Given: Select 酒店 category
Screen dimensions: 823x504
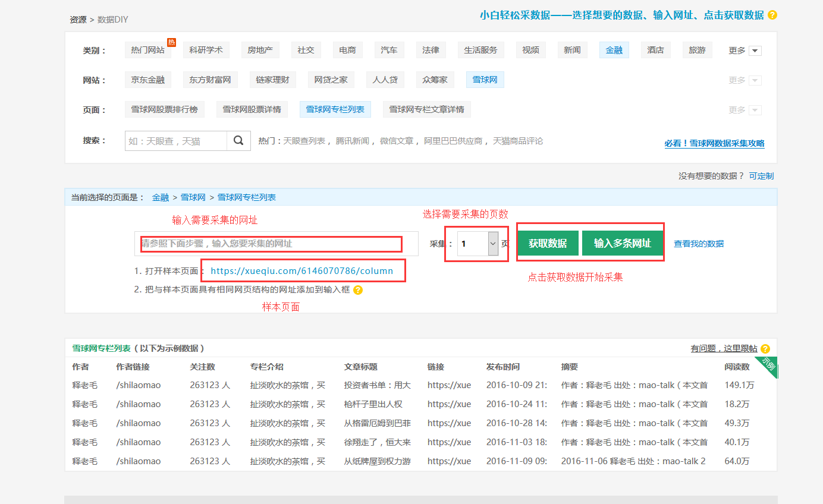Looking at the screenshot, I should (656, 50).
